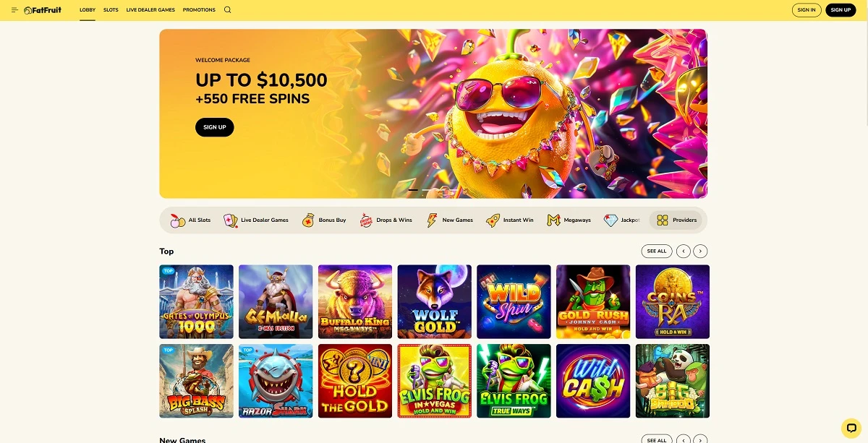
Task: Show next Top games with right arrow
Action: [700, 251]
